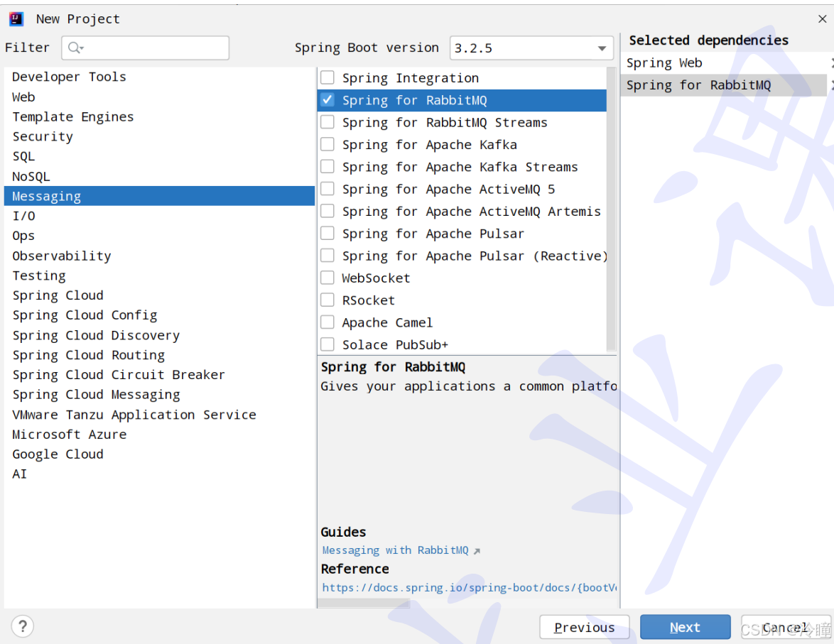This screenshot has width=834, height=644.
Task: Open the docs.spring.io reference link
Action: click(x=469, y=588)
